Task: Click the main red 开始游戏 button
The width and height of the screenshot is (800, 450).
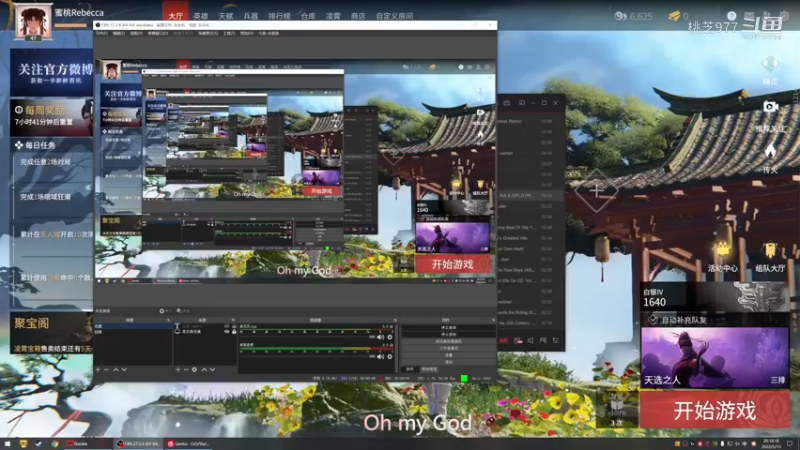Action: click(x=714, y=410)
